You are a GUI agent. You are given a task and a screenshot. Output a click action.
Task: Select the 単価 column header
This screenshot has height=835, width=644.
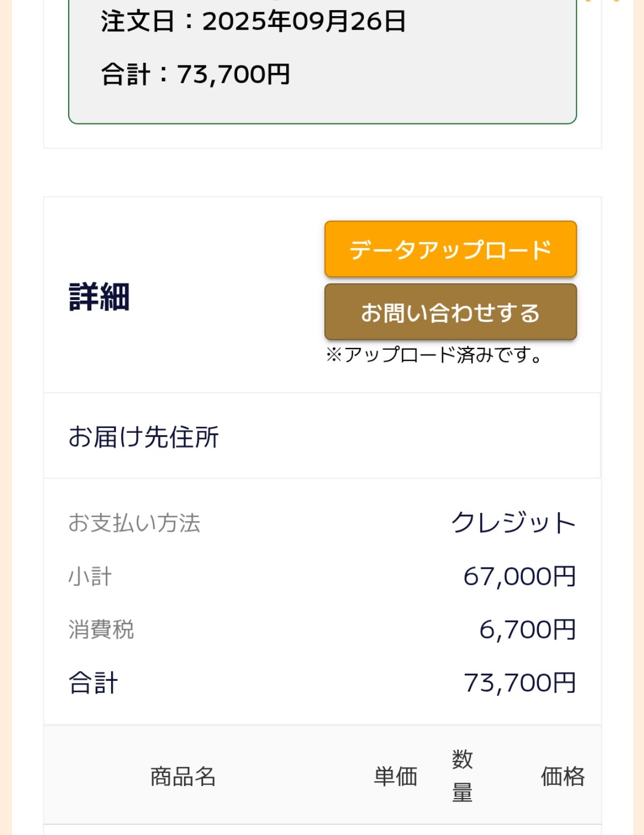click(396, 776)
